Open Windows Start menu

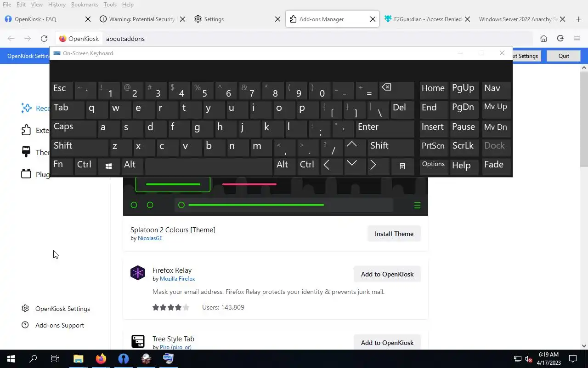[x=11, y=359]
